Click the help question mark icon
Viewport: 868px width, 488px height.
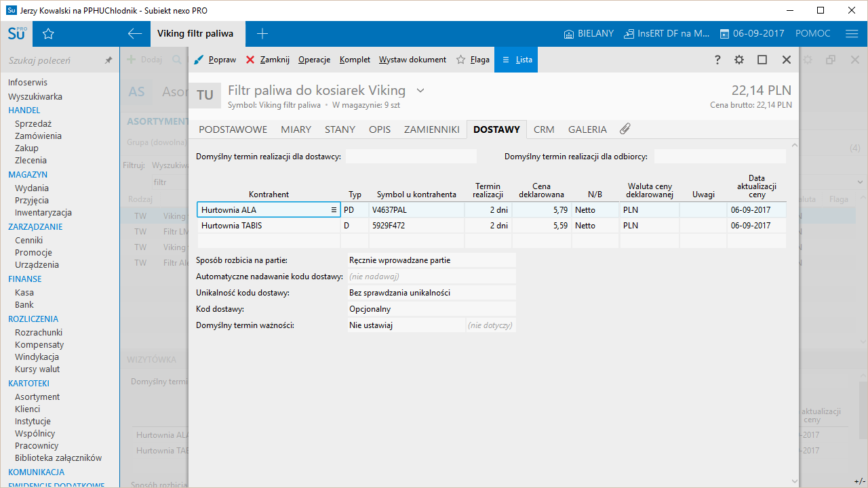click(x=717, y=60)
